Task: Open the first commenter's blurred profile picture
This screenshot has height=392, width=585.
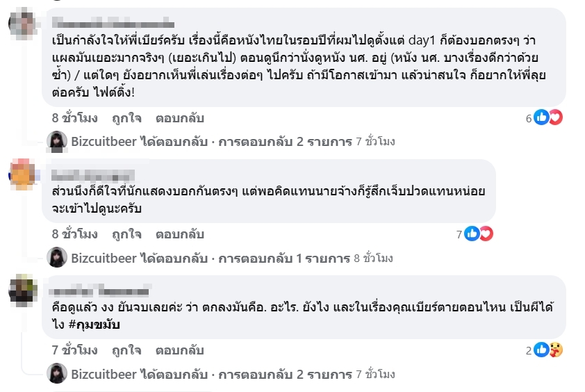Action: click(22, 24)
